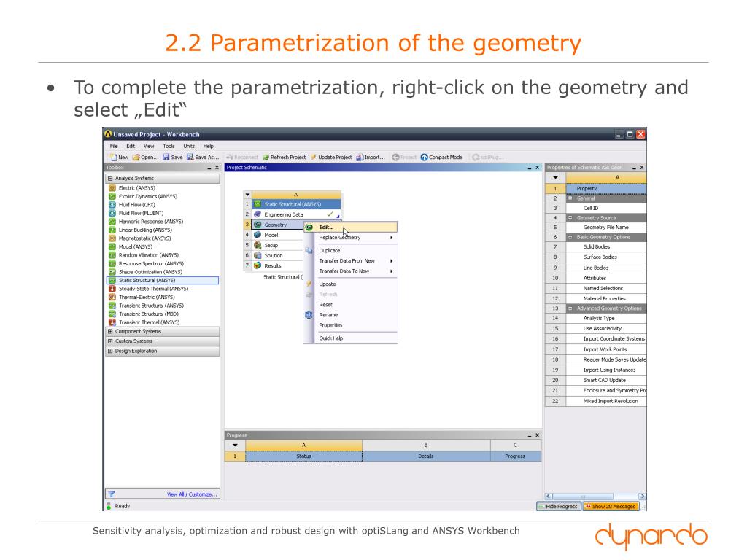Image resolution: width=747 pixels, height=560 pixels.
Task: Open Transfer Data To New submenu
Action: [x=351, y=271]
